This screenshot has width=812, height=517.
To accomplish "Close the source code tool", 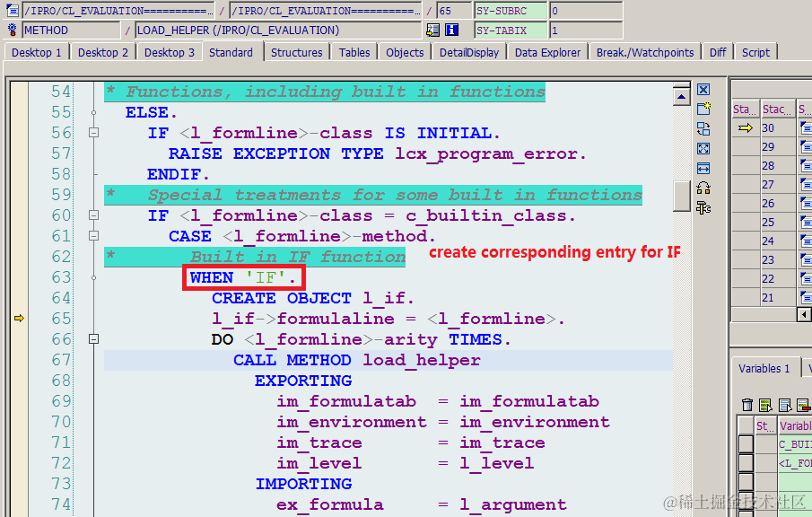I will [703, 90].
